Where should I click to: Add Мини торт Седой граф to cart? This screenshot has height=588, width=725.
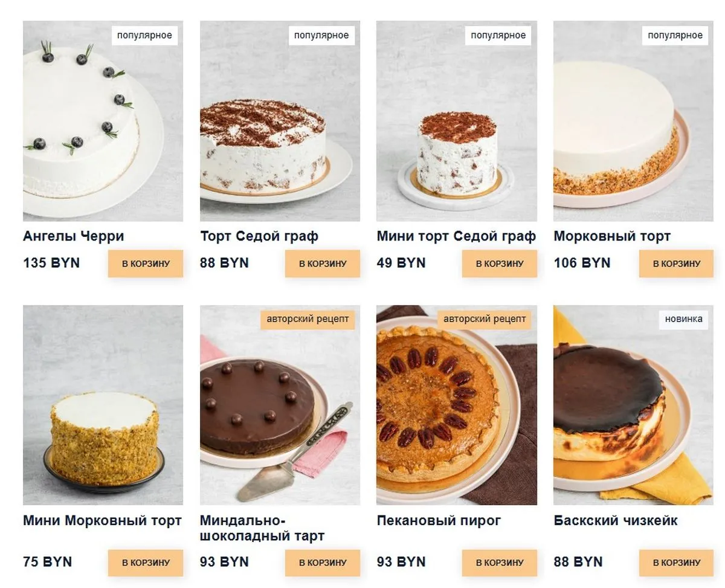tap(500, 263)
